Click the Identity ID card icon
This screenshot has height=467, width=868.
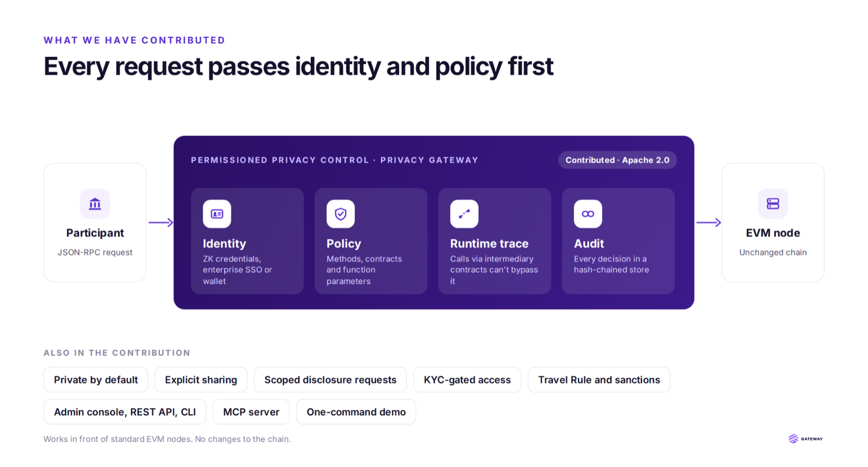click(x=217, y=214)
